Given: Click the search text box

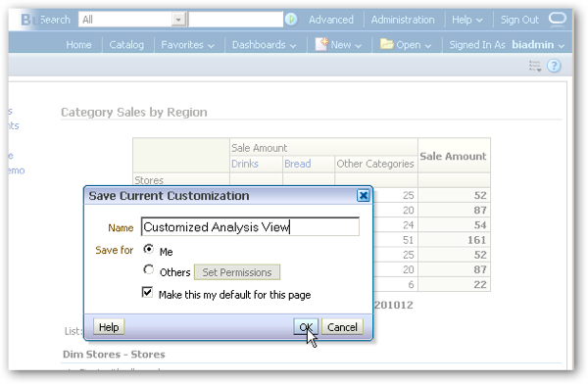Looking at the screenshot, I should pyautogui.click(x=235, y=20).
